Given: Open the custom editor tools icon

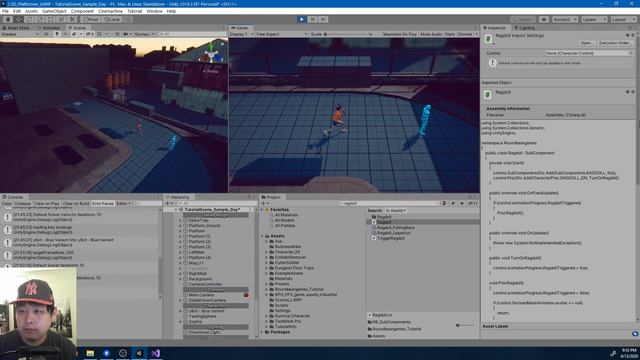Looking at the screenshot, I should [73, 19].
